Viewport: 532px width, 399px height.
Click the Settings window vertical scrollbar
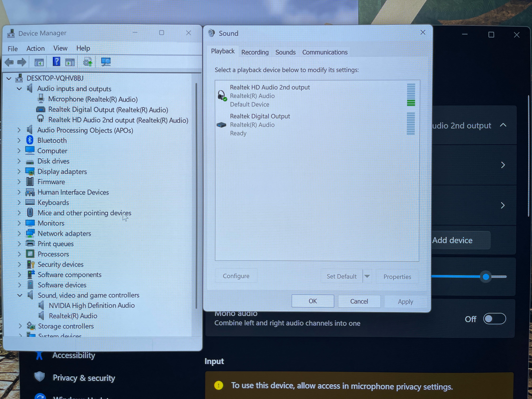[528, 156]
